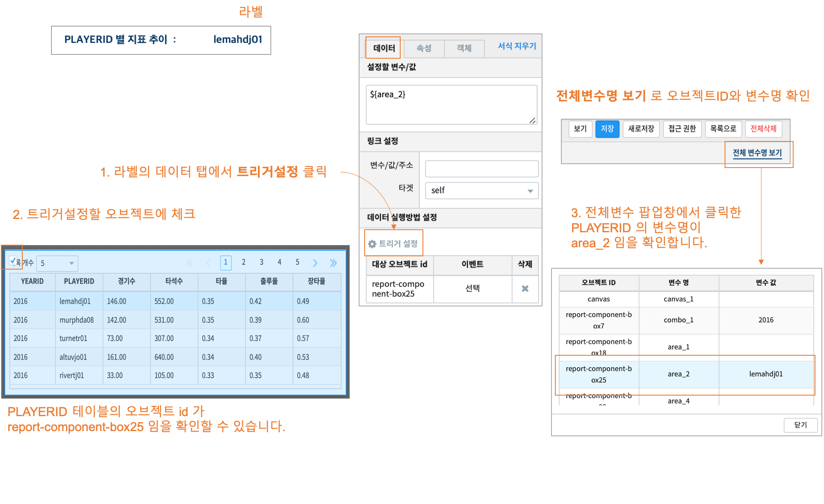Select page 5 in table pagination

click(x=297, y=262)
